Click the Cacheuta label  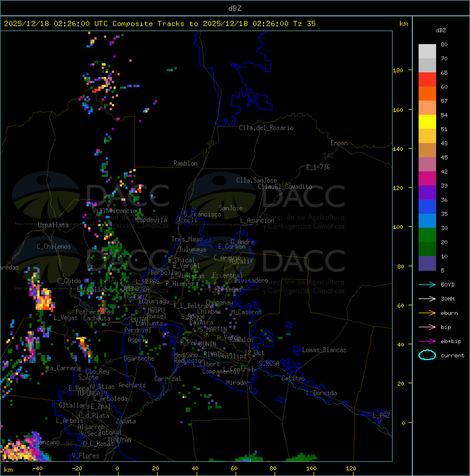(97, 318)
